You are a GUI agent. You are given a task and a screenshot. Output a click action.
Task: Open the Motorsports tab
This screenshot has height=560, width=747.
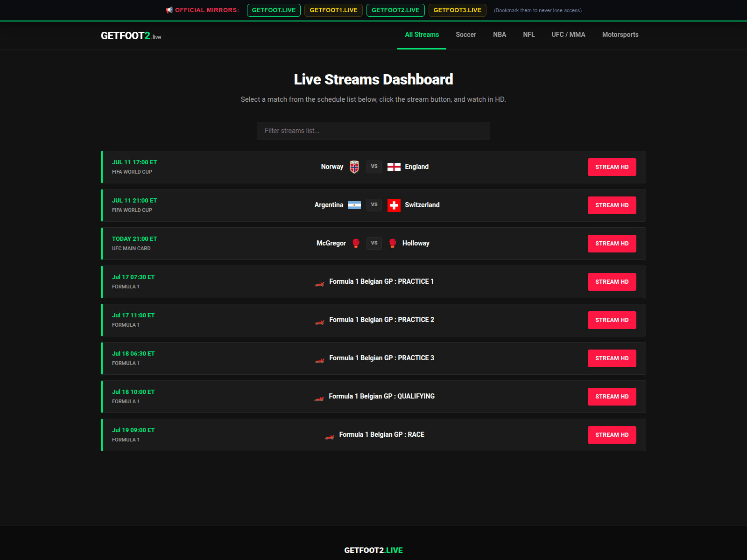pyautogui.click(x=620, y=35)
